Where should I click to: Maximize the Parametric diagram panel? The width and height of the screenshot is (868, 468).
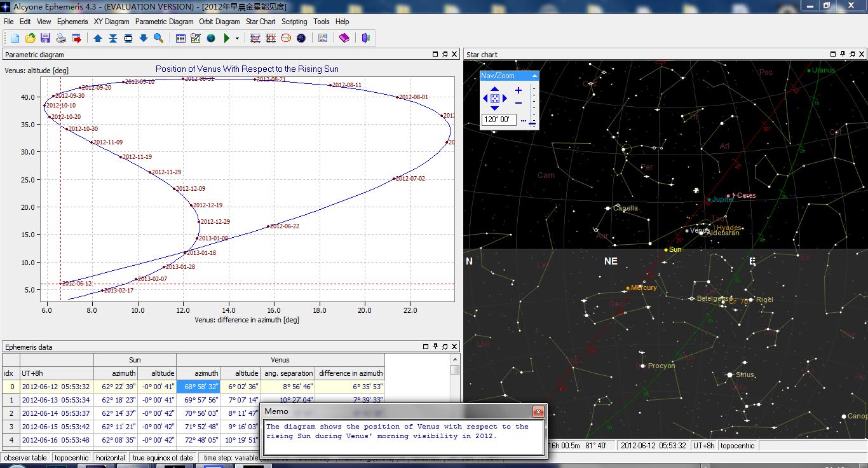[435, 55]
